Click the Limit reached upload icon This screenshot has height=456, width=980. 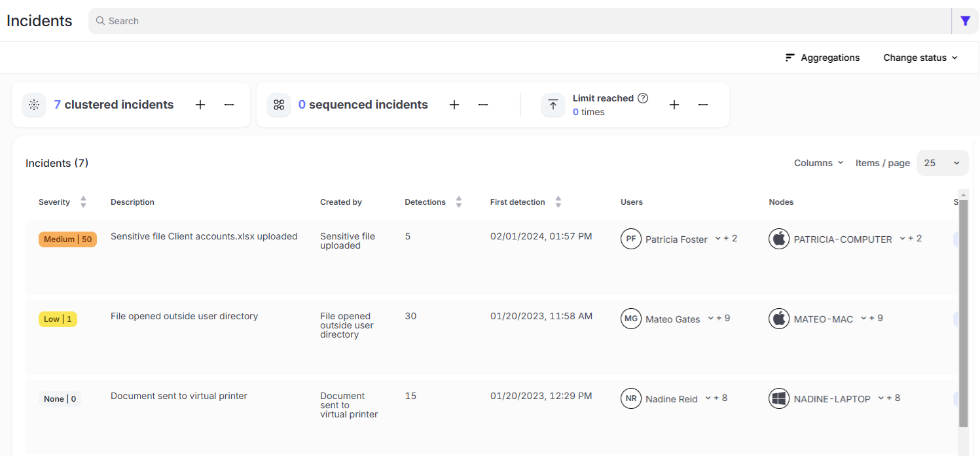(553, 105)
